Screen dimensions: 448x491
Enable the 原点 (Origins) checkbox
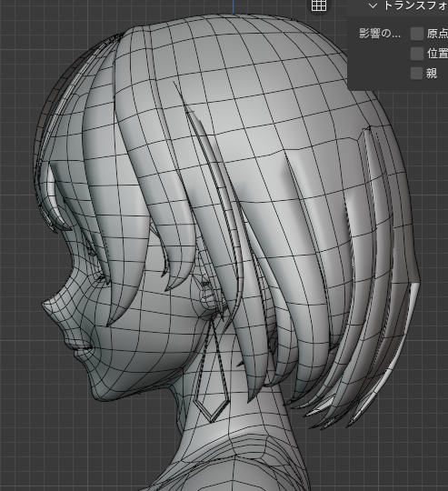(417, 34)
